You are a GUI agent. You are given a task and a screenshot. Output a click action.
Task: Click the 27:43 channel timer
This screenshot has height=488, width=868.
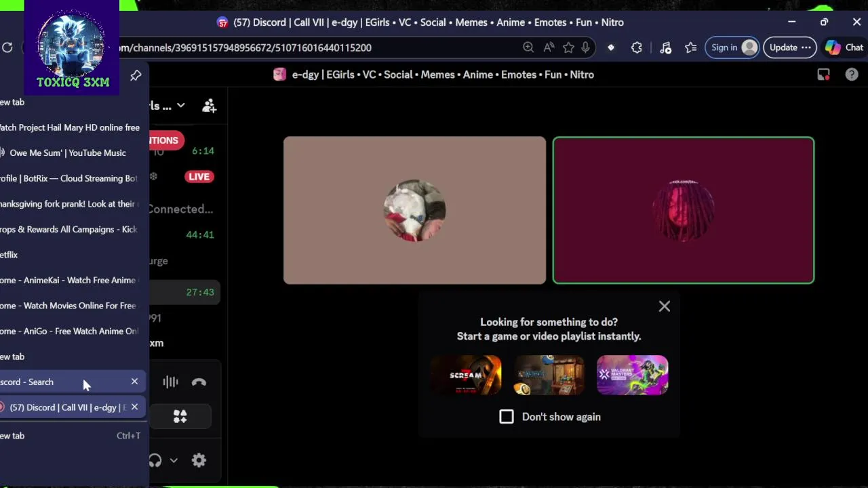(200, 292)
